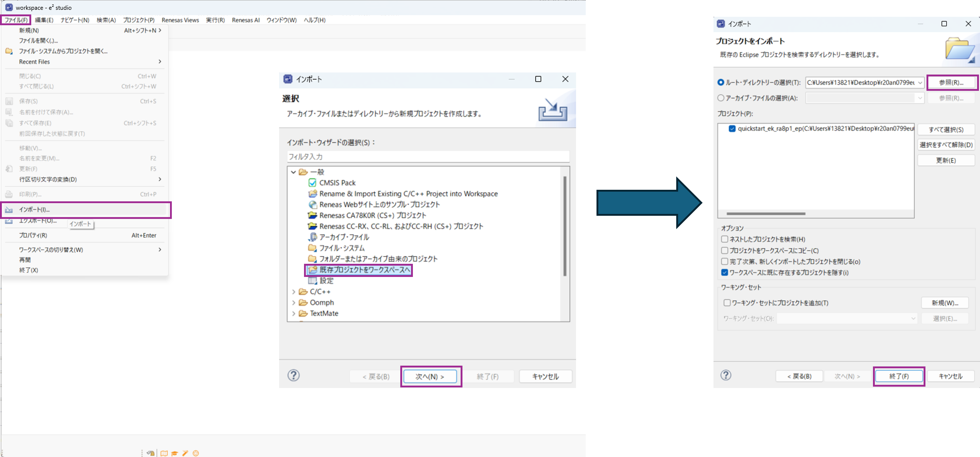Viewport: 980px width, 457px height.
Task: Expand the C/C++ tree category
Action: pos(294,292)
